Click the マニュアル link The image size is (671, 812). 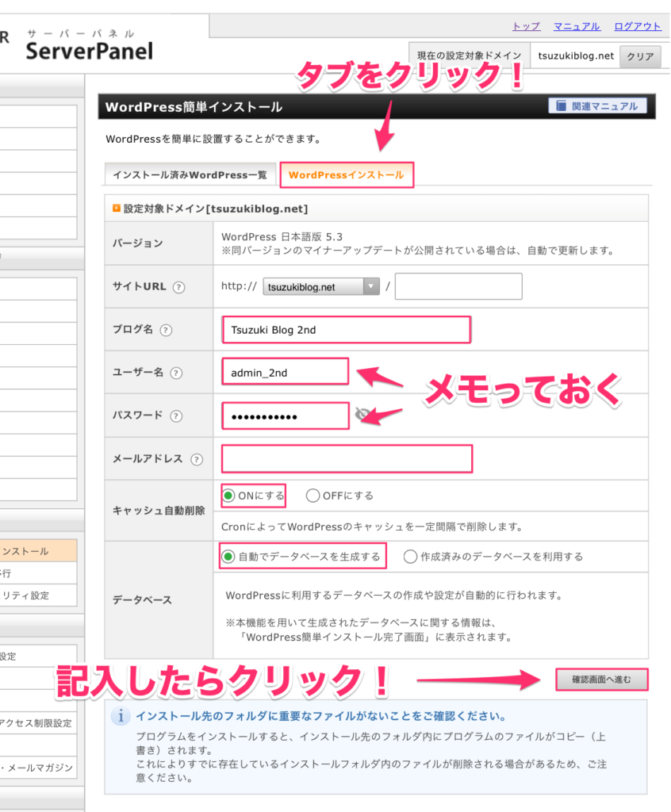[577, 26]
